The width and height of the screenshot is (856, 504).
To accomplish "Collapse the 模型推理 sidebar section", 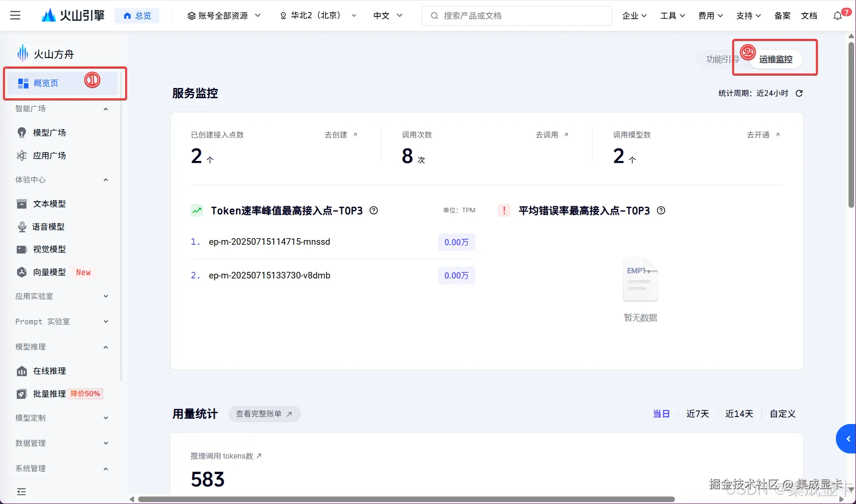I will coord(106,347).
